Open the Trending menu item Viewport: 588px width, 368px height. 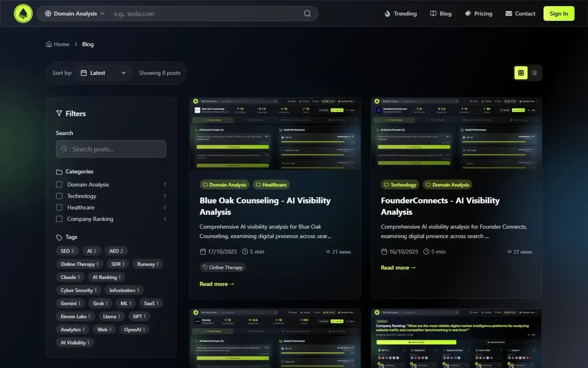tap(401, 13)
